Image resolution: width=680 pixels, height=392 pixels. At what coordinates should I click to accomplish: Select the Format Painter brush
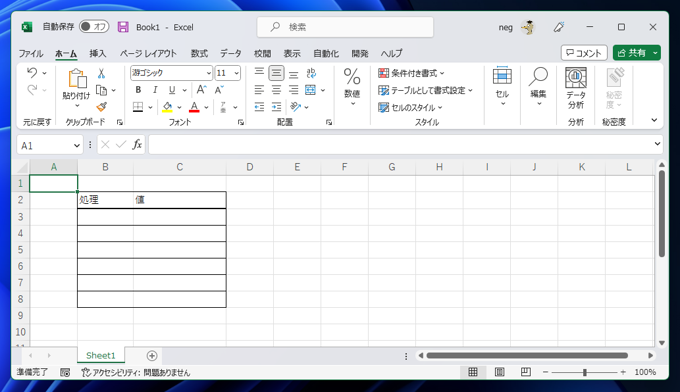coord(101,107)
